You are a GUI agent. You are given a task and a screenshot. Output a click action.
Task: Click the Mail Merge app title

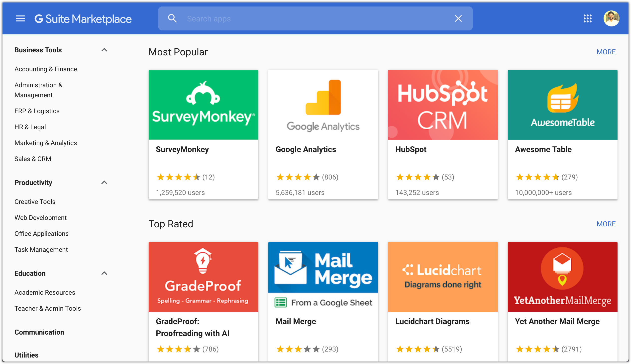[x=296, y=322]
